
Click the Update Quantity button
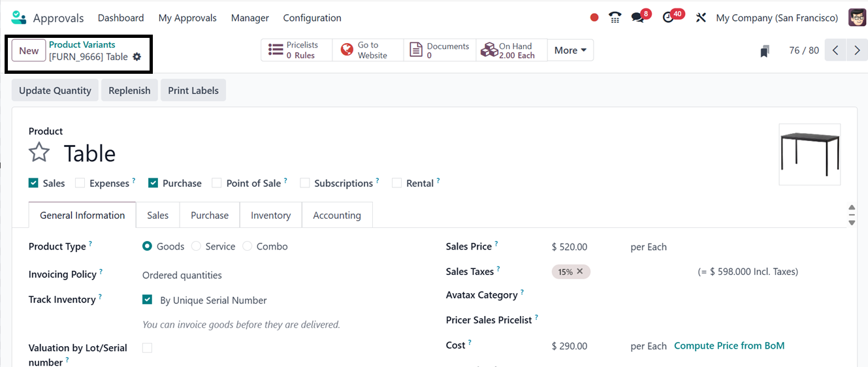[55, 91]
